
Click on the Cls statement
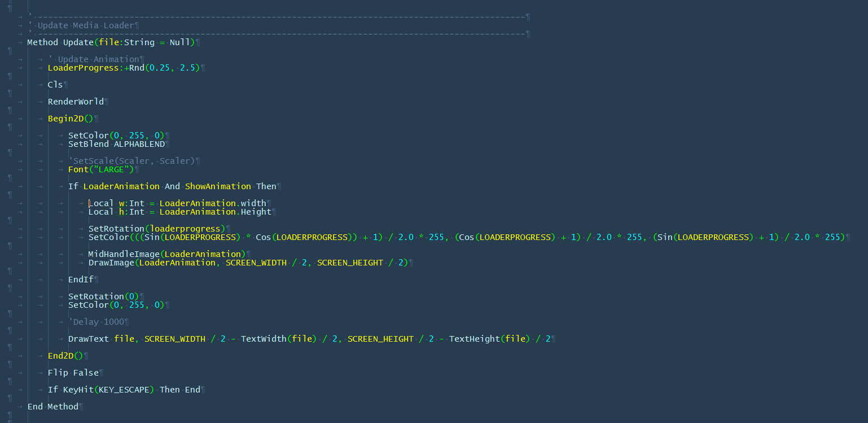55,85
